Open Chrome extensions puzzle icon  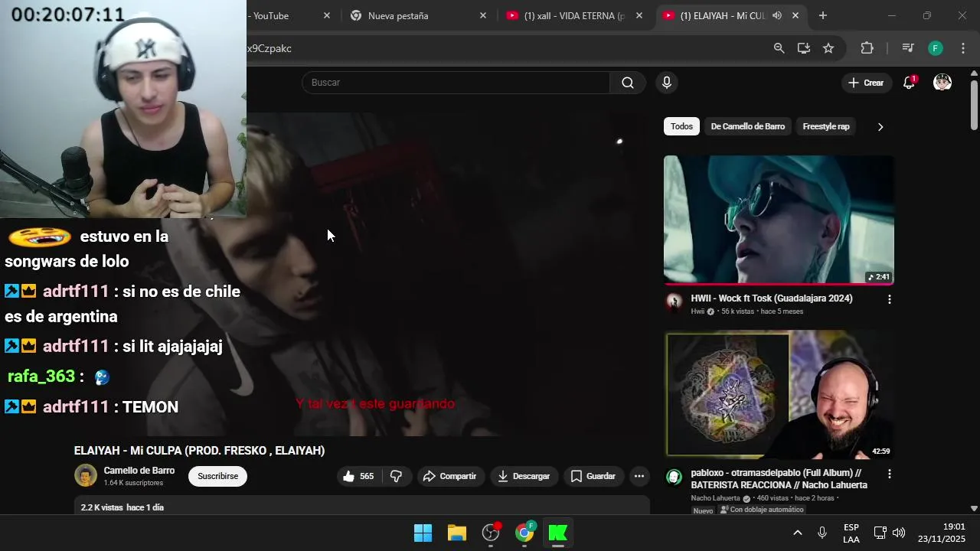867,48
